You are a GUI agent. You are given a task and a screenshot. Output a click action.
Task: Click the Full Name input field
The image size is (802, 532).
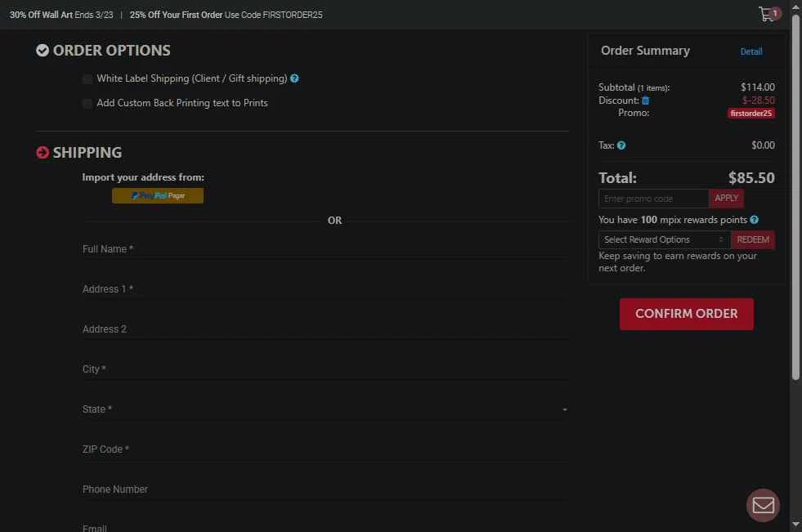click(325, 249)
